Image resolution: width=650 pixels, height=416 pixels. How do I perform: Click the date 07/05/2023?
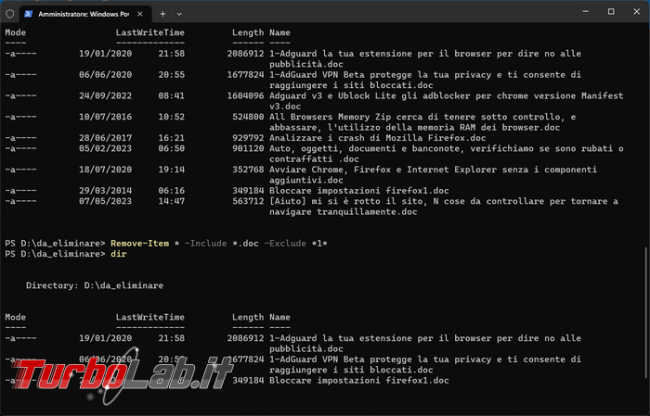pos(105,201)
